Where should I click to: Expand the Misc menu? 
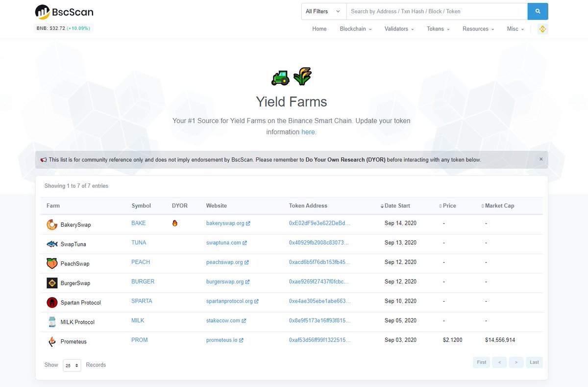click(515, 29)
